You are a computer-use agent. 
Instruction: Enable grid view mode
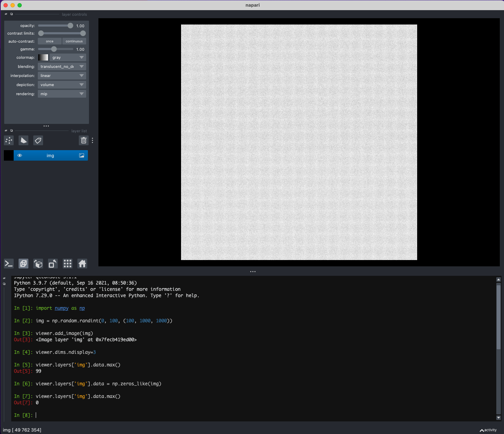click(x=67, y=264)
